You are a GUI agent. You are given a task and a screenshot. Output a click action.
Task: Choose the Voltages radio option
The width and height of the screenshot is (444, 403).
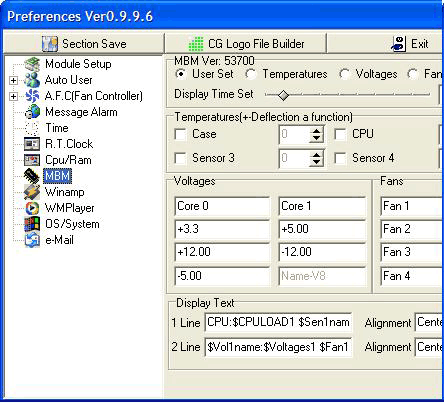click(x=344, y=74)
